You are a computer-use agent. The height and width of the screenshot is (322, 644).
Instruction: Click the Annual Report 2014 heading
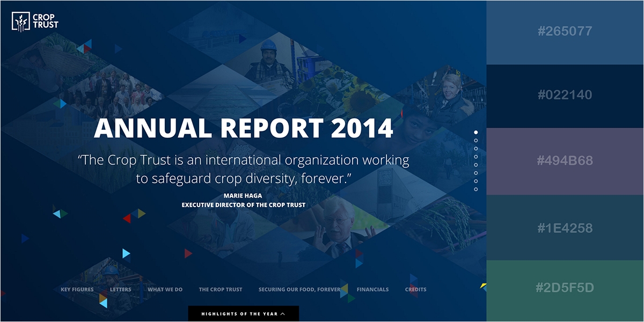pos(244,128)
